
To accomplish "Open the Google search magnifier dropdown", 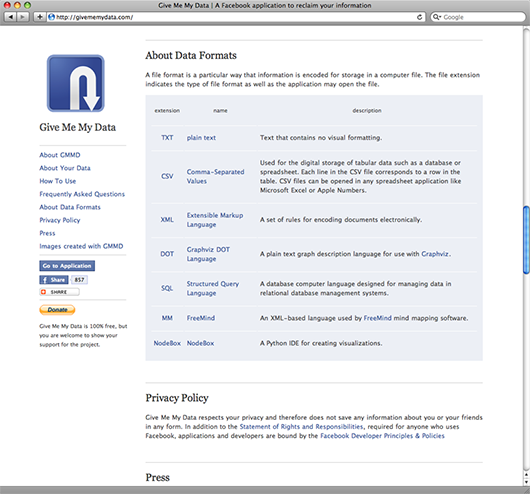I will (x=437, y=17).
